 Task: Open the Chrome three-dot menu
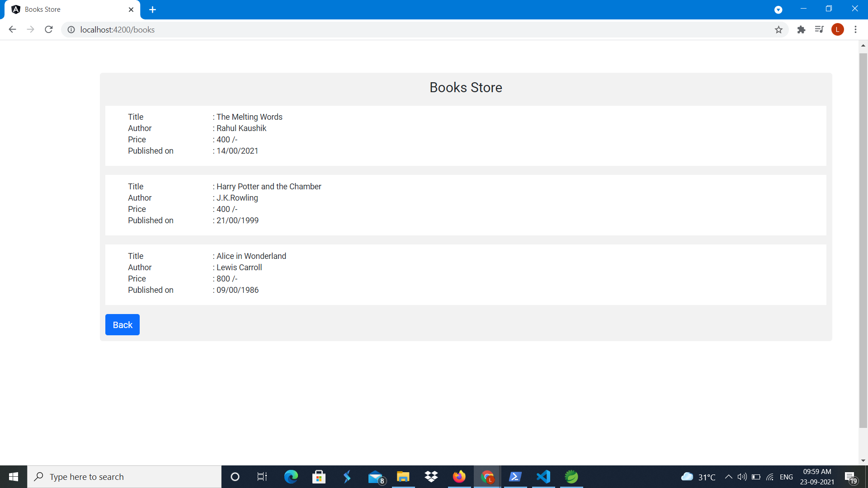[x=855, y=29]
